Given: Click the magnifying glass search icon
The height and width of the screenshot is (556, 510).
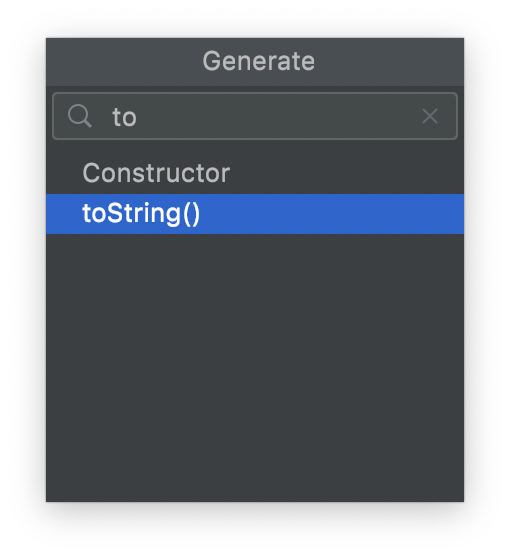Looking at the screenshot, I should (x=80, y=116).
